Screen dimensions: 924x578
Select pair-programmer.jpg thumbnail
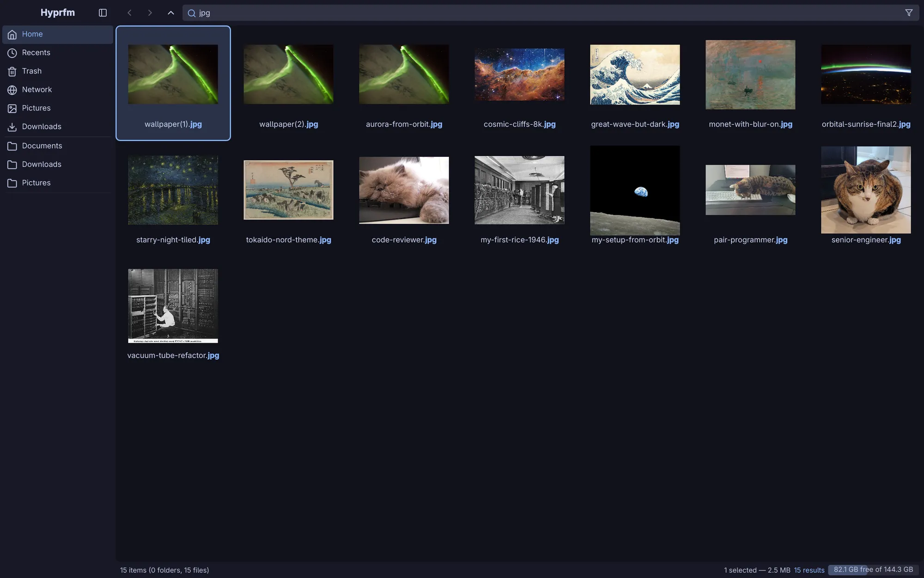(x=750, y=190)
